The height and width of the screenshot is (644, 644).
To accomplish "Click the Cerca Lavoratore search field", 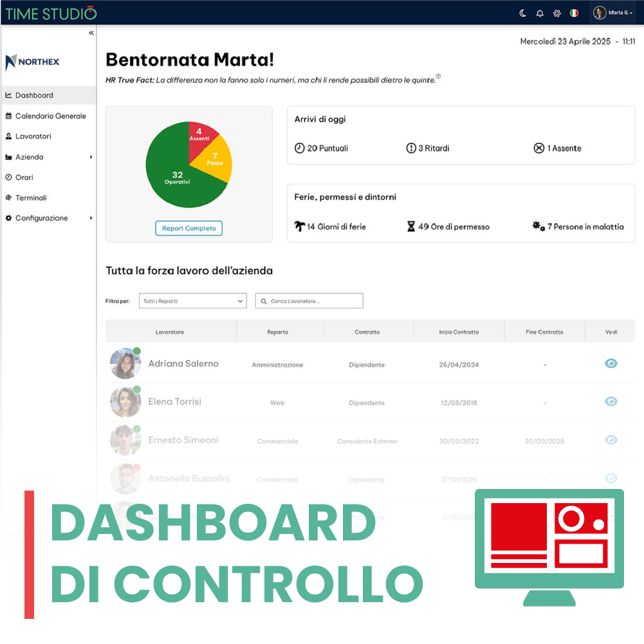I will [x=309, y=300].
